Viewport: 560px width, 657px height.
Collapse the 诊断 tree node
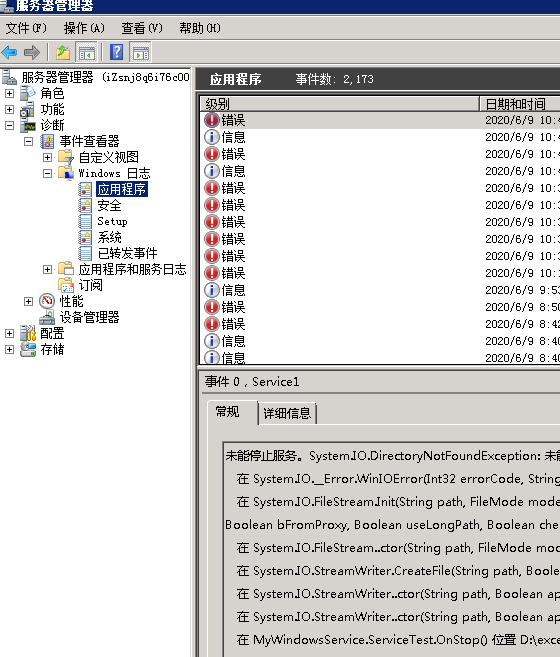(9, 125)
